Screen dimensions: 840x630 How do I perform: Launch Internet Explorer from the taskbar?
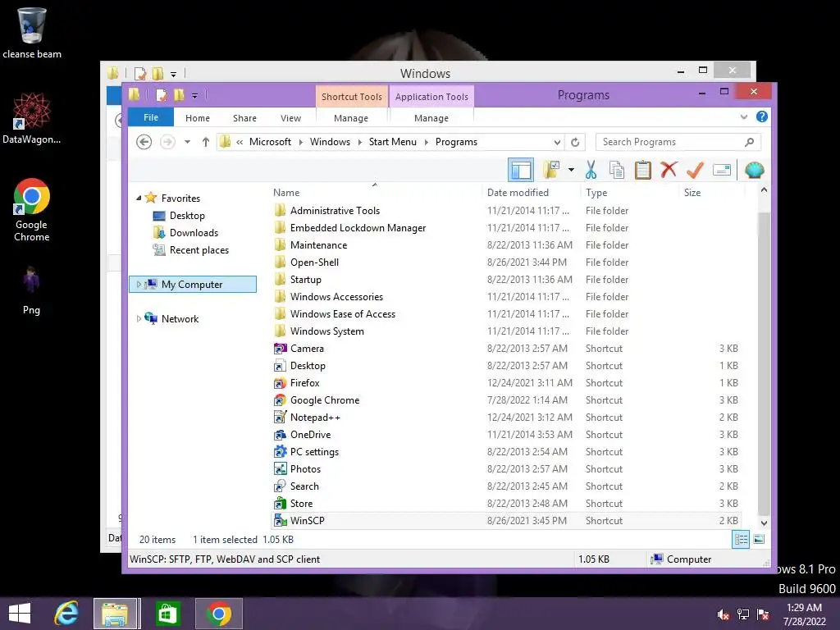66,614
